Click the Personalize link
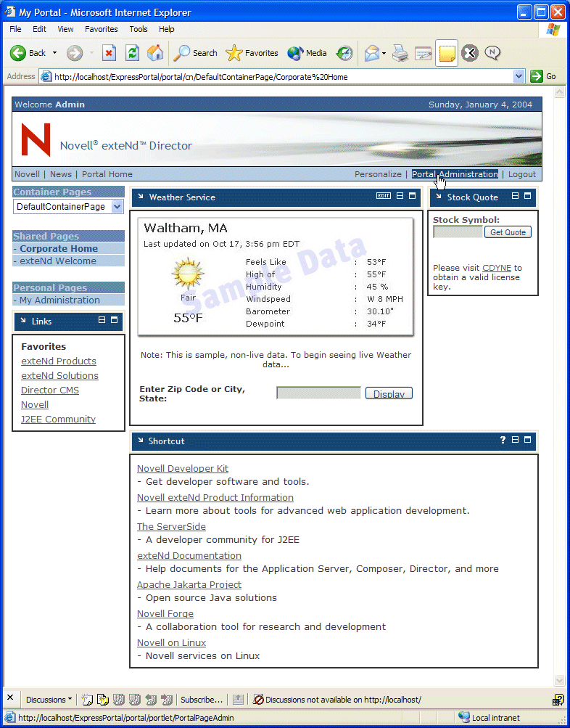 [378, 174]
